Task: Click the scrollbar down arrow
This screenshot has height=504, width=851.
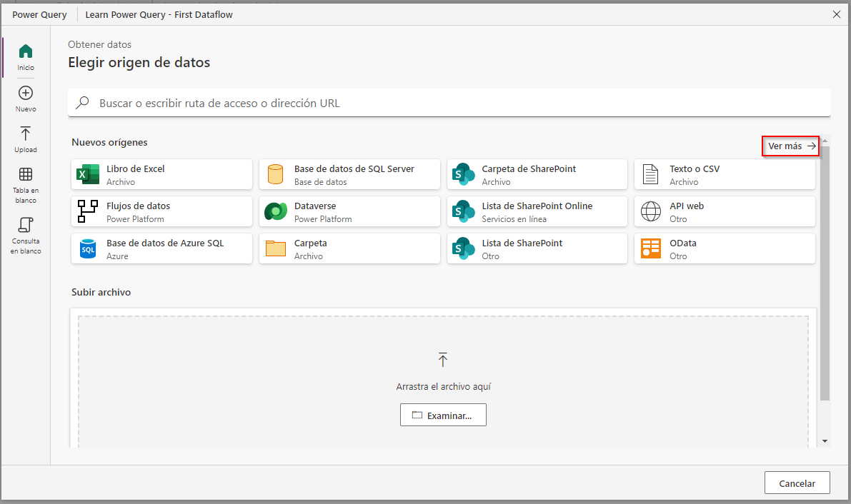Action: coord(825,441)
